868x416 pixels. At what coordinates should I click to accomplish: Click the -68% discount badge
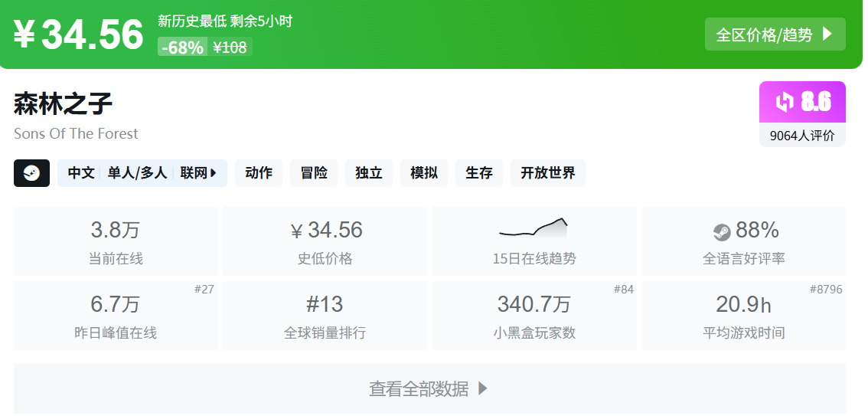pyautogui.click(x=183, y=47)
